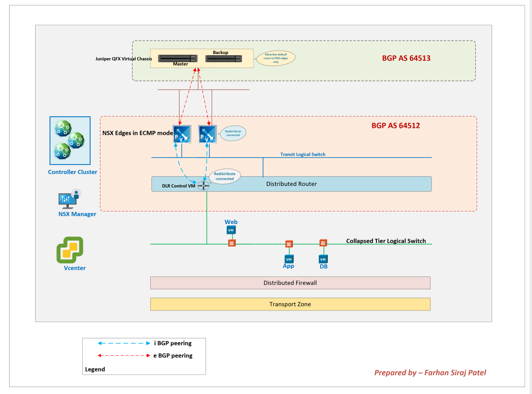Select the i BGP peering legend arrow
The width and height of the screenshot is (532, 394).
[124, 343]
